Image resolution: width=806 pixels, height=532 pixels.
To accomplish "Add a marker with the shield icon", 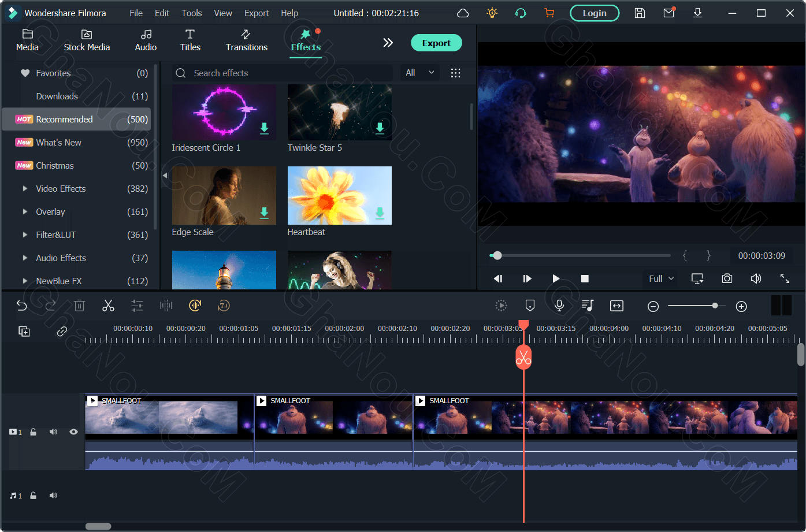I will click(x=530, y=306).
